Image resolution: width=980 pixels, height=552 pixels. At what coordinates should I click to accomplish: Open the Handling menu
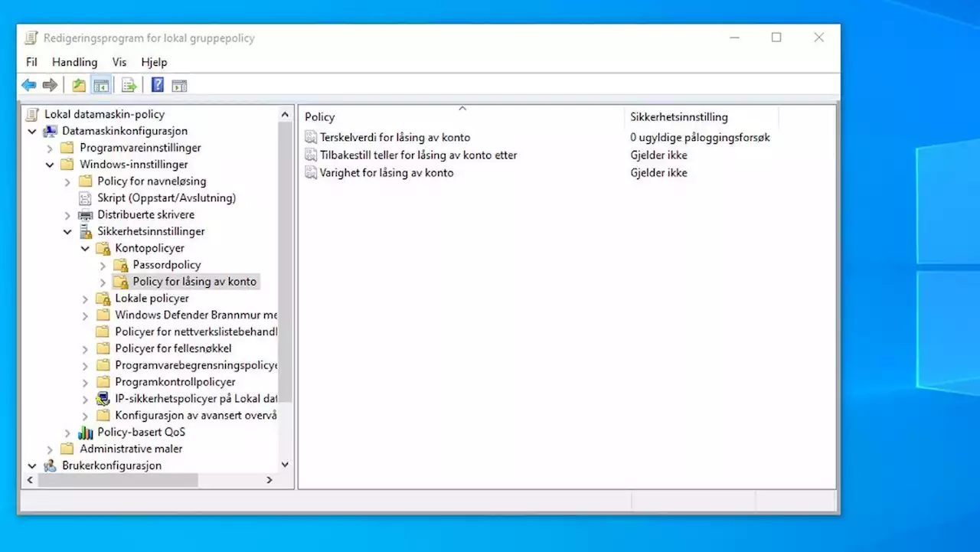(74, 62)
